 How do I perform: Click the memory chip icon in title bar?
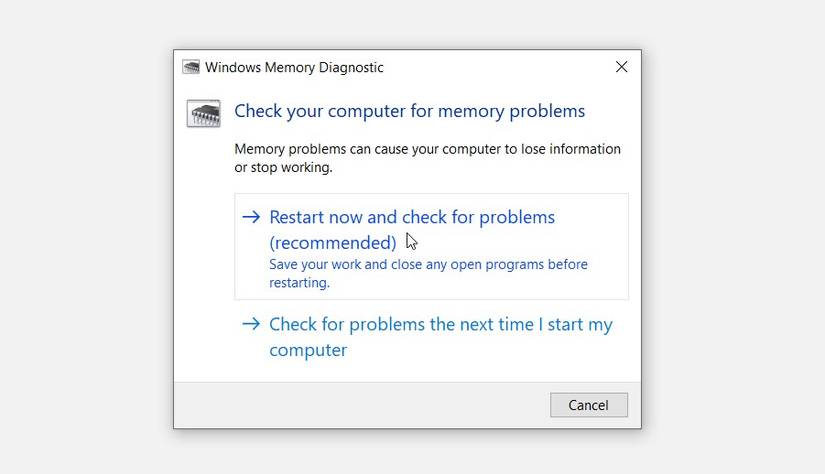point(191,67)
